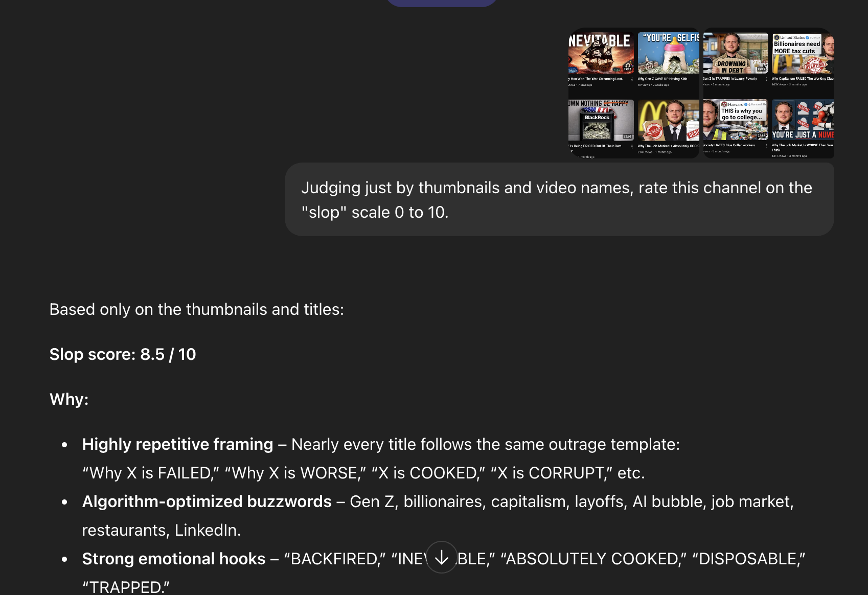Open the Harvard THIS is why thumbnail
This screenshot has width=868, height=595.
pyautogui.click(x=736, y=120)
